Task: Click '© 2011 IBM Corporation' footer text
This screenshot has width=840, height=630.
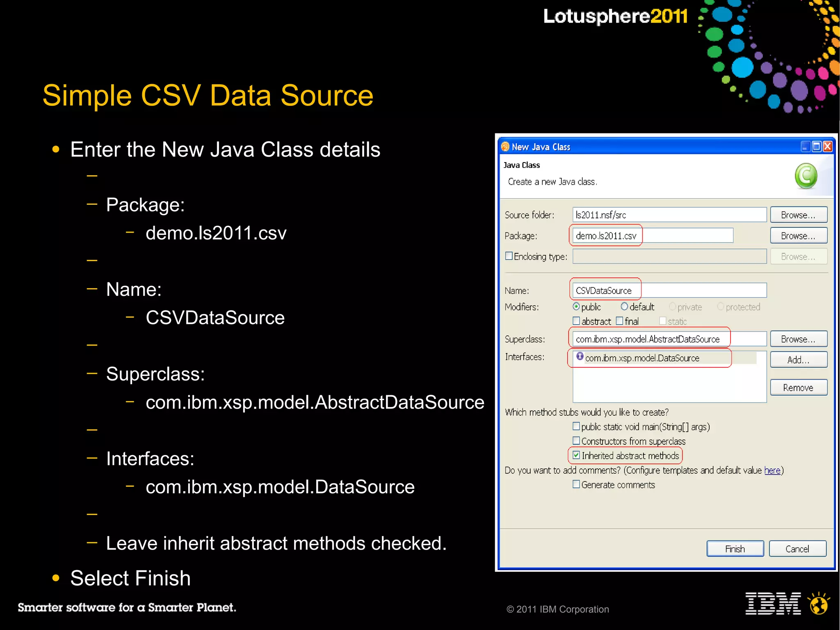Action: pyautogui.click(x=558, y=609)
